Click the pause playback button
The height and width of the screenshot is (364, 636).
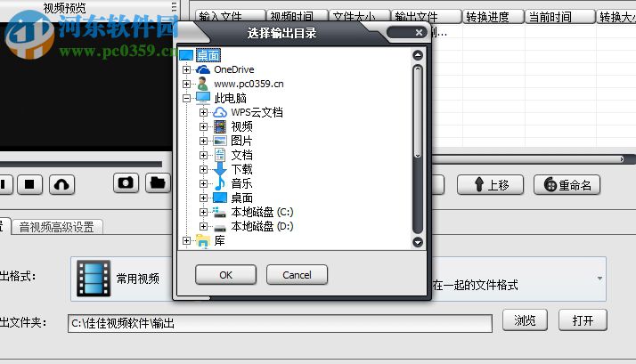[4, 184]
